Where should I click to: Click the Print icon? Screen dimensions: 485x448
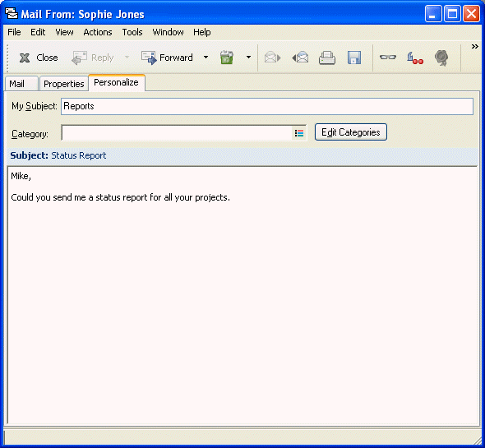(x=327, y=58)
